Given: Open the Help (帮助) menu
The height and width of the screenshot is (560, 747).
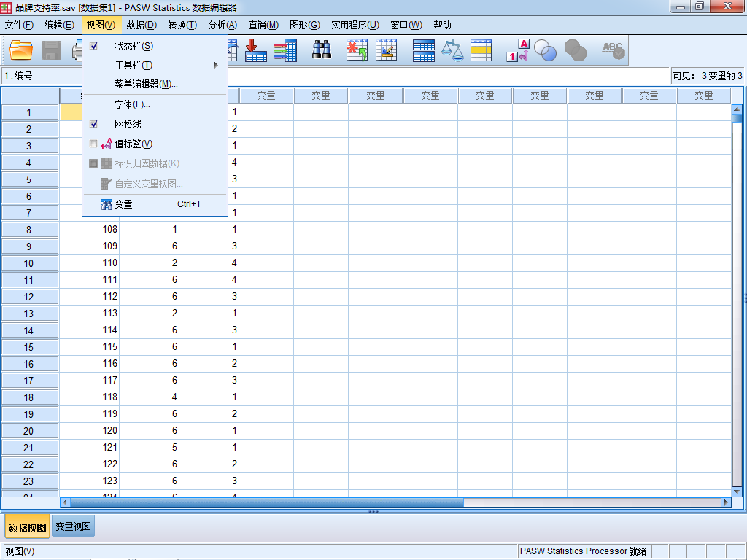Looking at the screenshot, I should [442, 26].
